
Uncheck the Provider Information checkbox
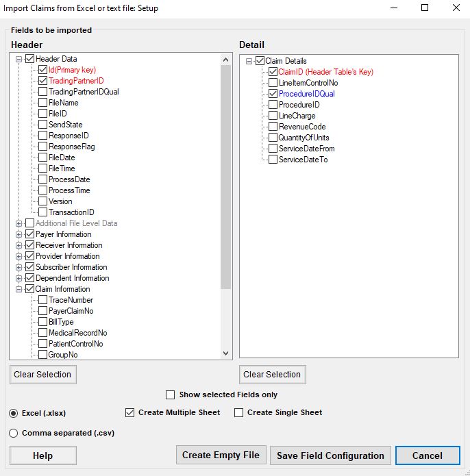coord(29,256)
